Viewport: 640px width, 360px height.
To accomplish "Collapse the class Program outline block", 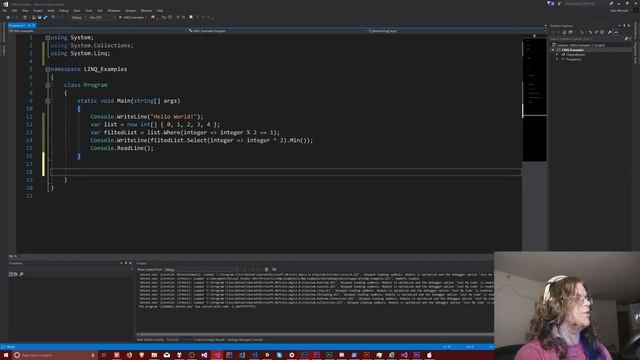I will point(47,85).
